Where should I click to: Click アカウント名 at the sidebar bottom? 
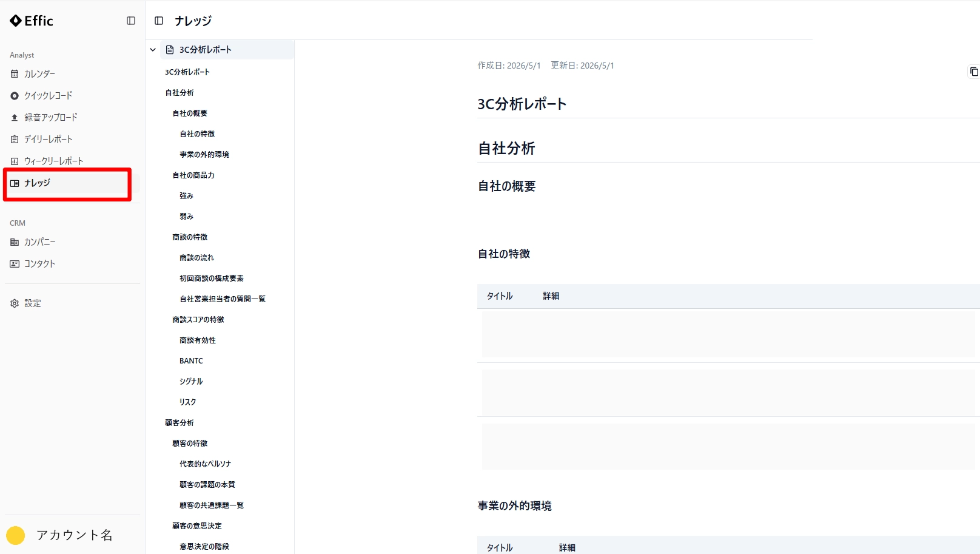(x=75, y=535)
